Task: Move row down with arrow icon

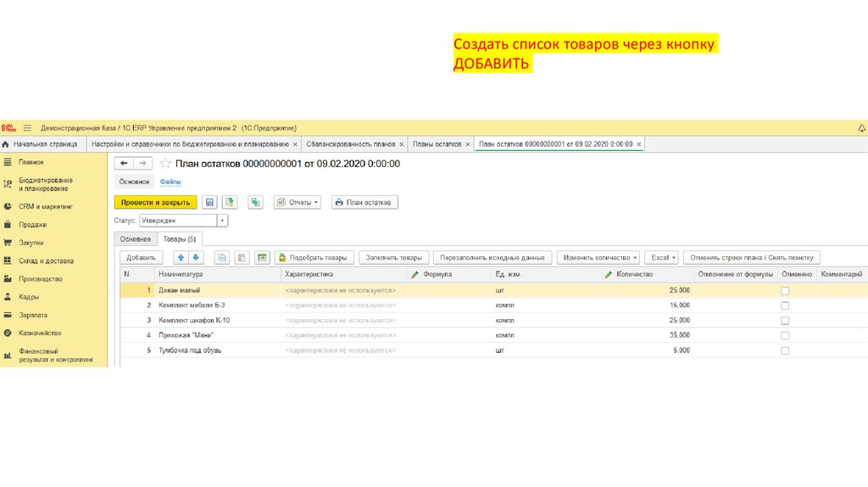Action: tap(196, 257)
